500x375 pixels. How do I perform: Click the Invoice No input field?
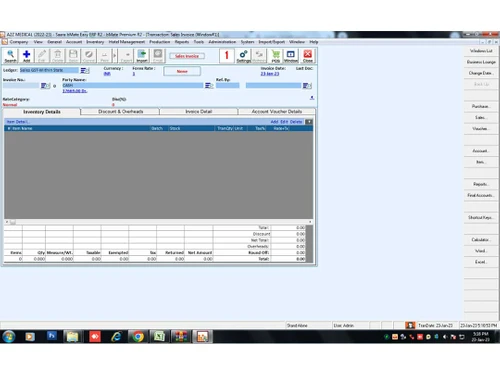coord(21,86)
